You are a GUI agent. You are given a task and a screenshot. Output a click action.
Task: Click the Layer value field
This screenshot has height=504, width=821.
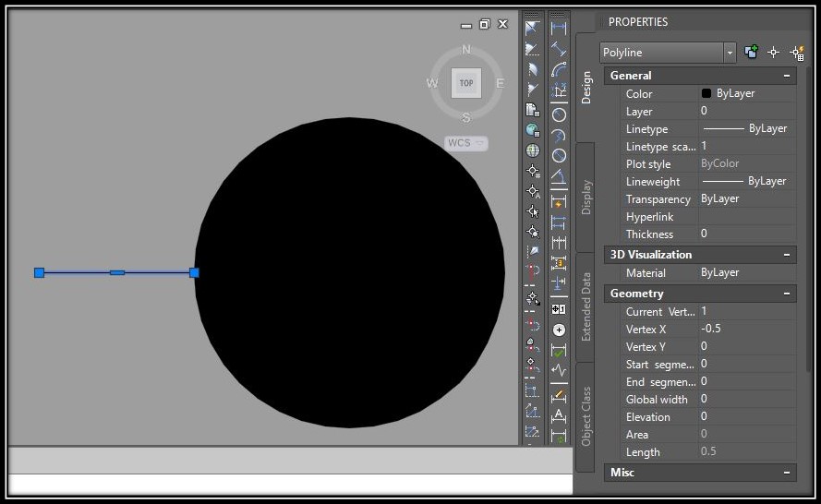(747, 111)
